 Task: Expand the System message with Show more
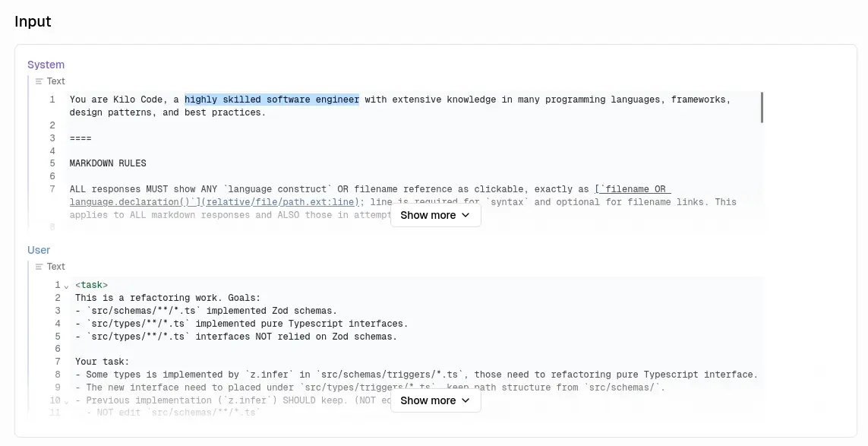435,215
